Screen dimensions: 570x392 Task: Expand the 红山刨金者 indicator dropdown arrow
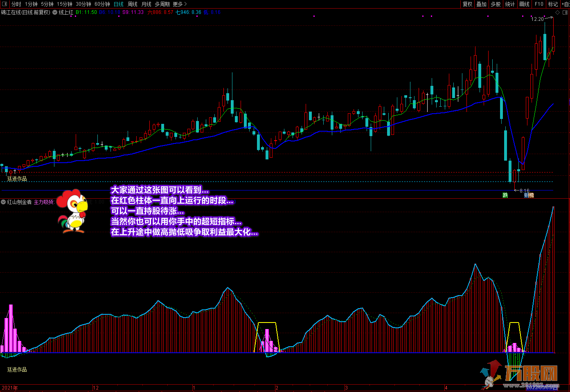click(3, 202)
